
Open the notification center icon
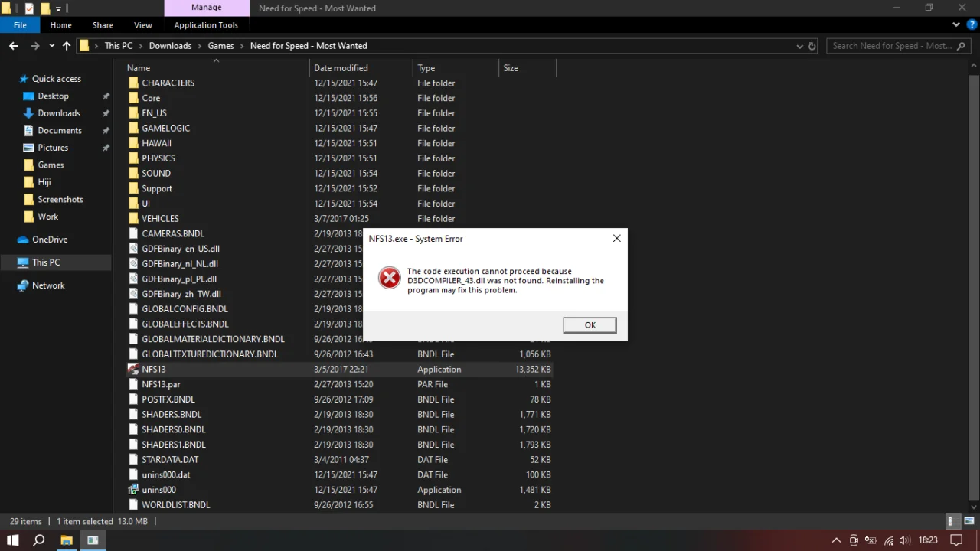[955, 540]
